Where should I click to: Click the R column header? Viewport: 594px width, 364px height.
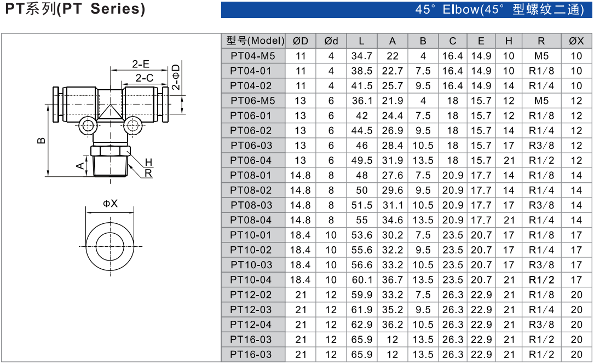[x=541, y=41]
